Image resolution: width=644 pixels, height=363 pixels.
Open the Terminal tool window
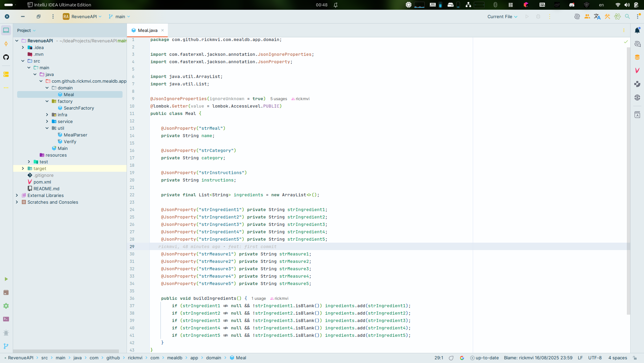pos(6,319)
